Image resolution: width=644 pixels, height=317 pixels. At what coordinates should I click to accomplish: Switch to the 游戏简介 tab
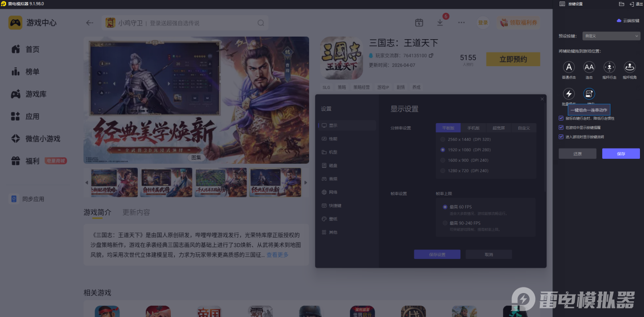pyautogui.click(x=97, y=212)
